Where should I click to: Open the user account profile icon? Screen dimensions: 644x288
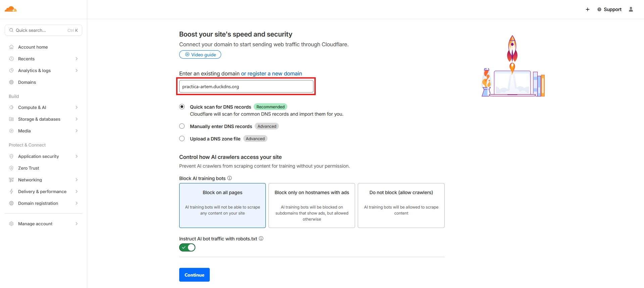(x=631, y=9)
